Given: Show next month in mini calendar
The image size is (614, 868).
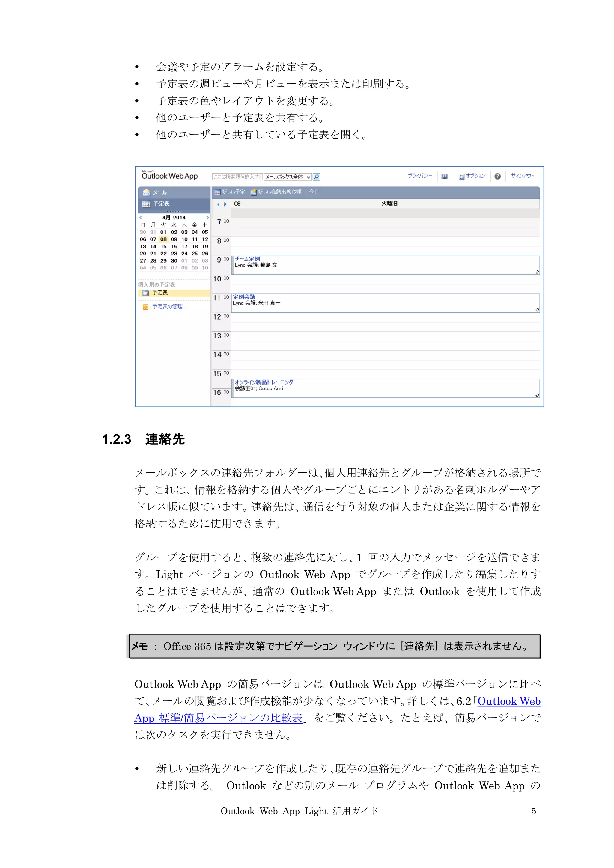Looking at the screenshot, I should coord(207,217).
